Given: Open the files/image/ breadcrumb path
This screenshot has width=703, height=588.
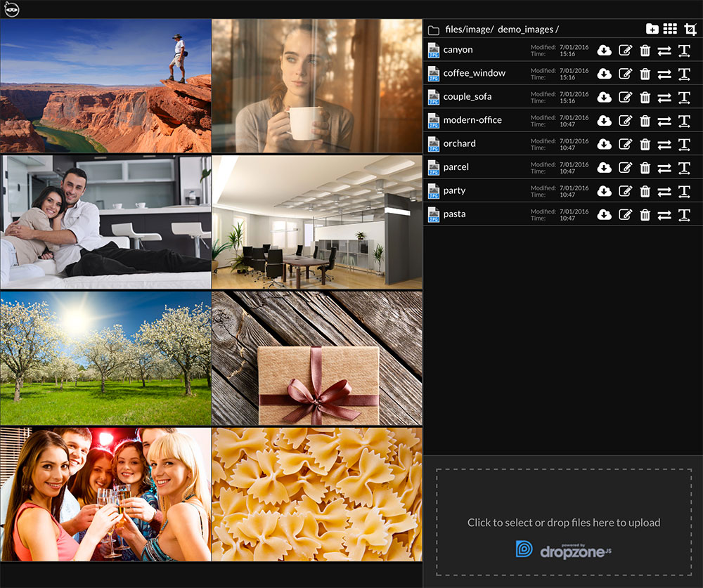Looking at the screenshot, I should click(470, 30).
